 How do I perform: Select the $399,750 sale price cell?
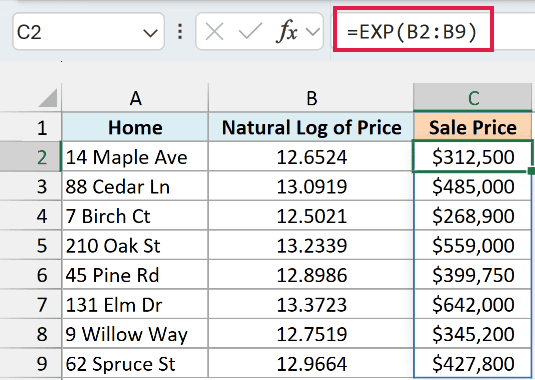point(473,275)
